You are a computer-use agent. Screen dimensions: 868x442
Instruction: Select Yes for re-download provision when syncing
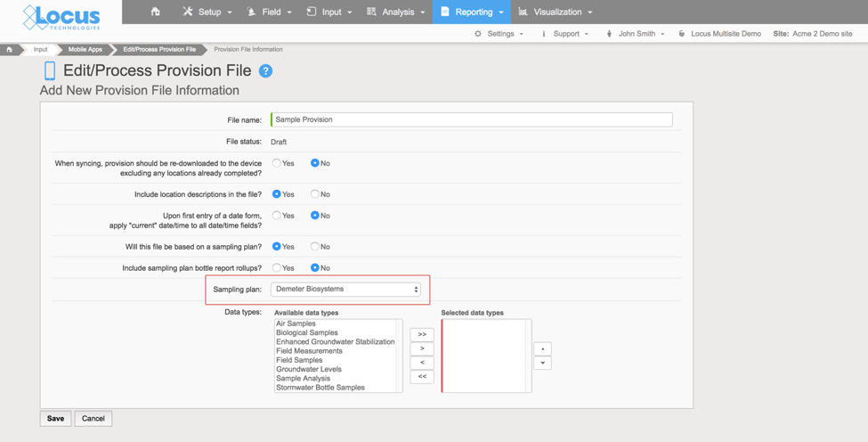click(x=276, y=163)
